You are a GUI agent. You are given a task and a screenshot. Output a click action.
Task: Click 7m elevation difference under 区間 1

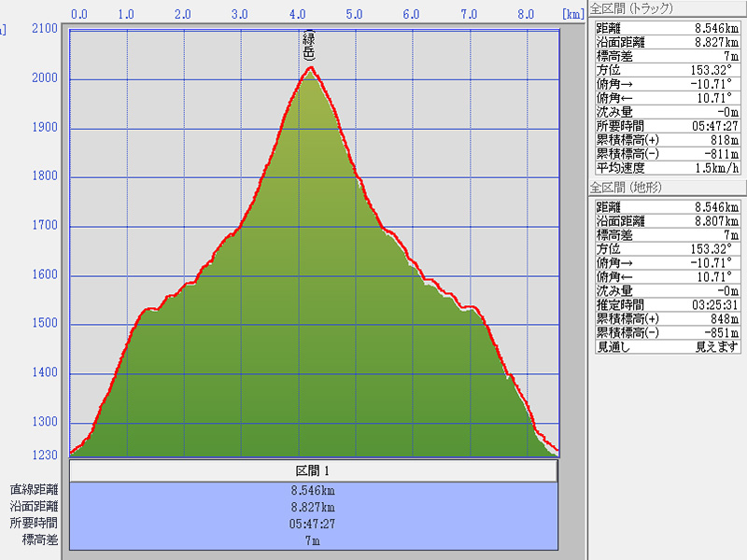[313, 540]
